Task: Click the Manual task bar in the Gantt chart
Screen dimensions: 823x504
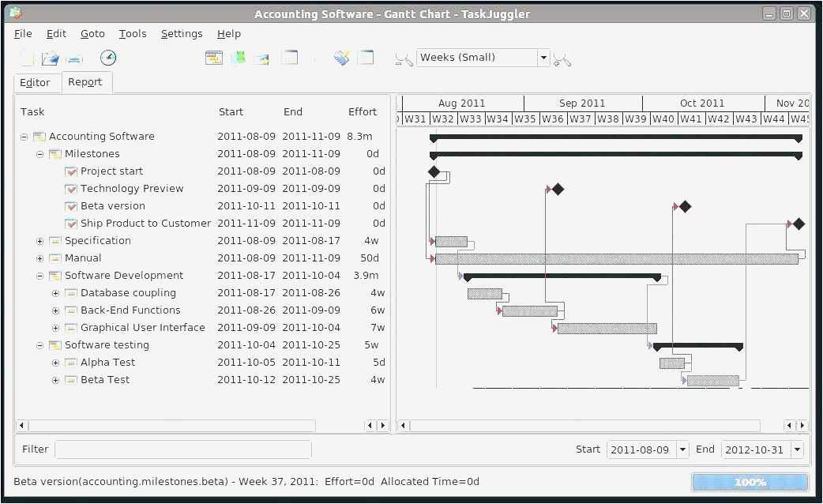Action: tap(617, 259)
